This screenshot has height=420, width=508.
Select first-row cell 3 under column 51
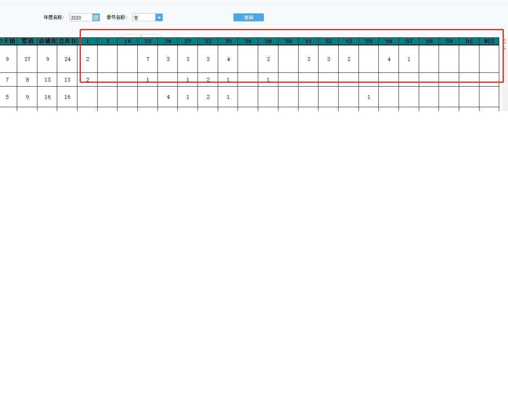(x=309, y=59)
